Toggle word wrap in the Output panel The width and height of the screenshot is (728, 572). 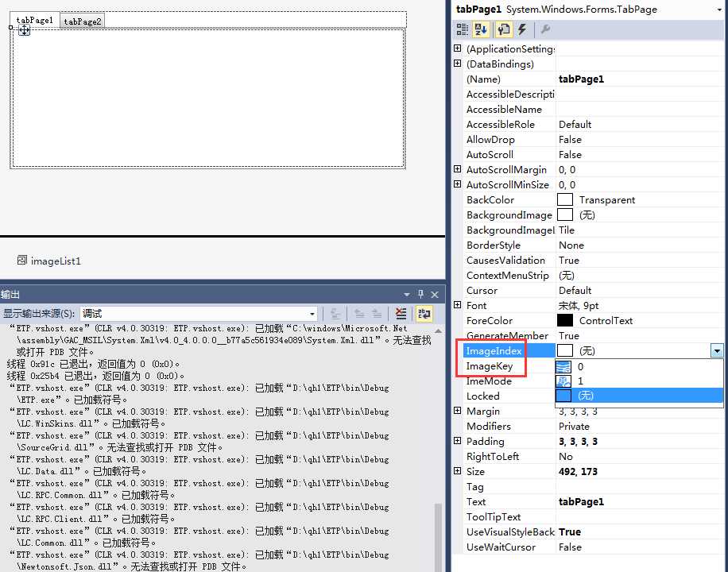click(x=424, y=314)
